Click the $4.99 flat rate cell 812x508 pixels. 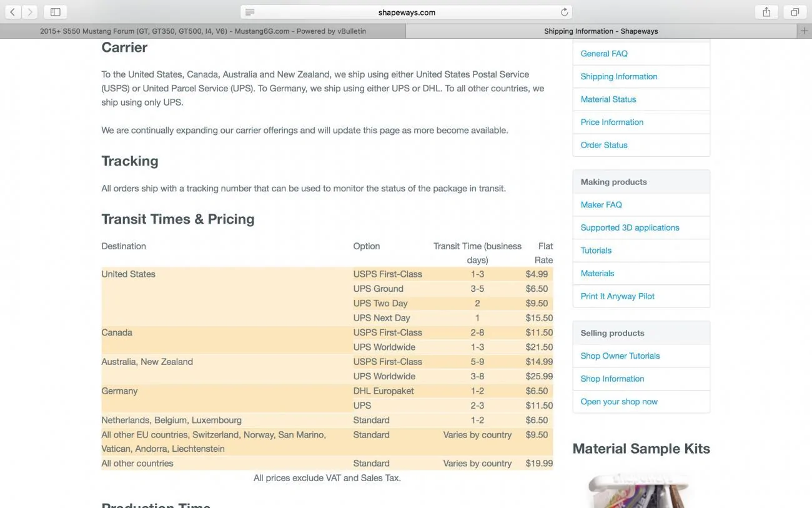point(537,274)
